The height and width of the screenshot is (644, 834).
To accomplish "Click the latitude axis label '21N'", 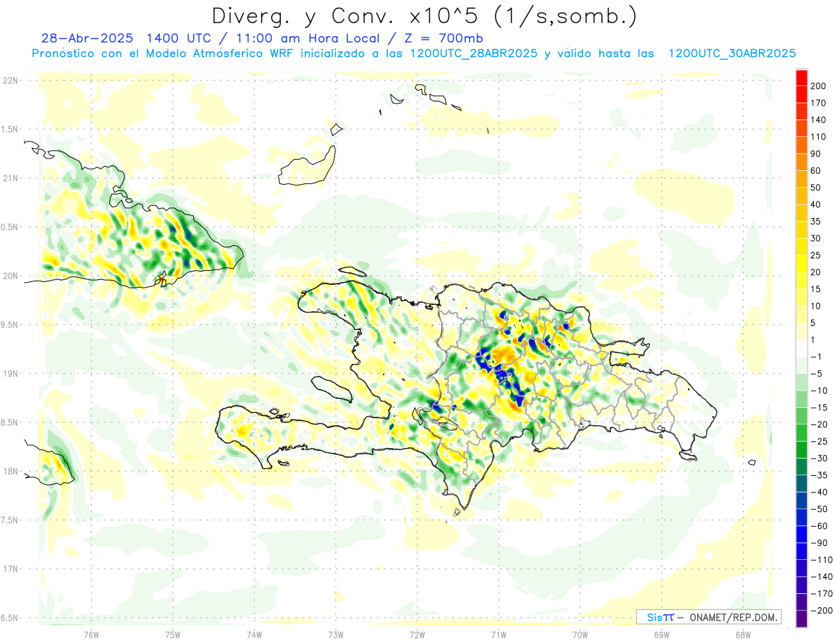I will [10, 179].
